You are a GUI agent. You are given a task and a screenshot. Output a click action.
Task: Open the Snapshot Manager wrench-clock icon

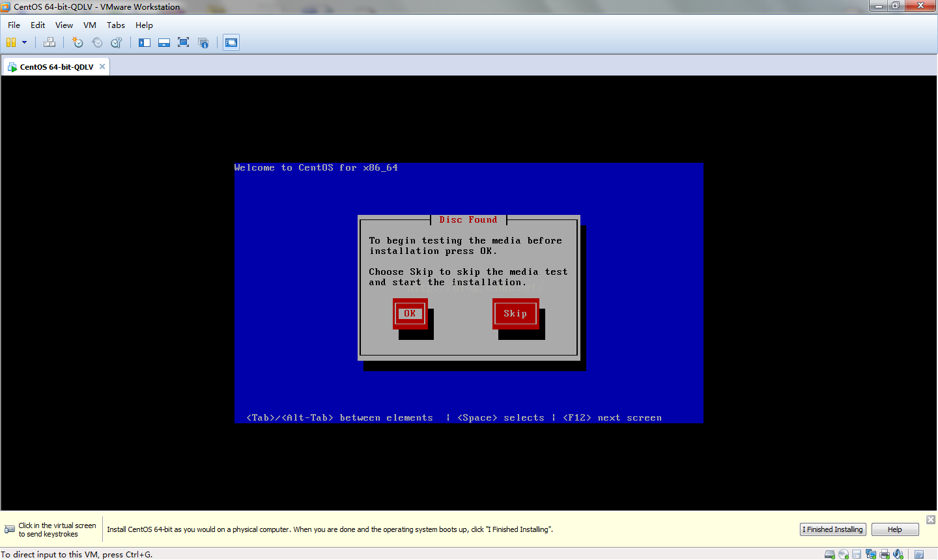pyautogui.click(x=117, y=42)
